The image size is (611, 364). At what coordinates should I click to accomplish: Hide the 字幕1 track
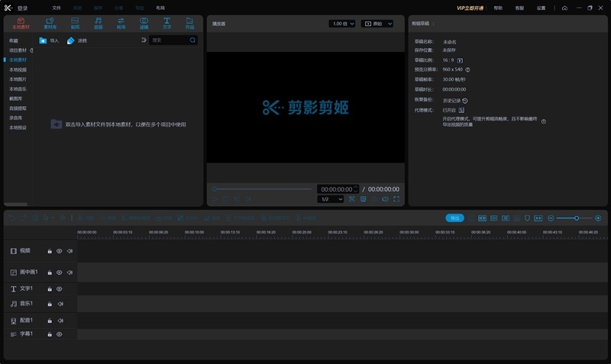[60, 334]
